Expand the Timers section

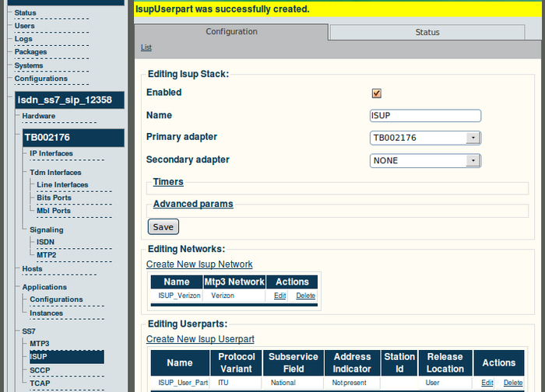(x=168, y=182)
